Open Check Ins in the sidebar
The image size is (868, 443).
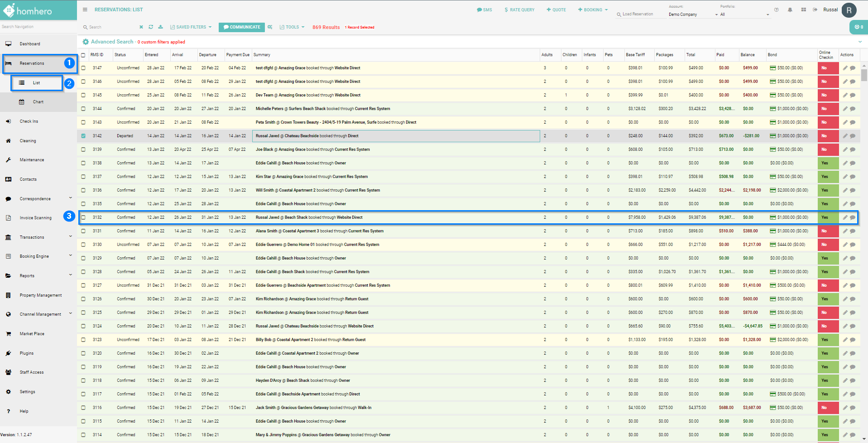pyautogui.click(x=29, y=121)
